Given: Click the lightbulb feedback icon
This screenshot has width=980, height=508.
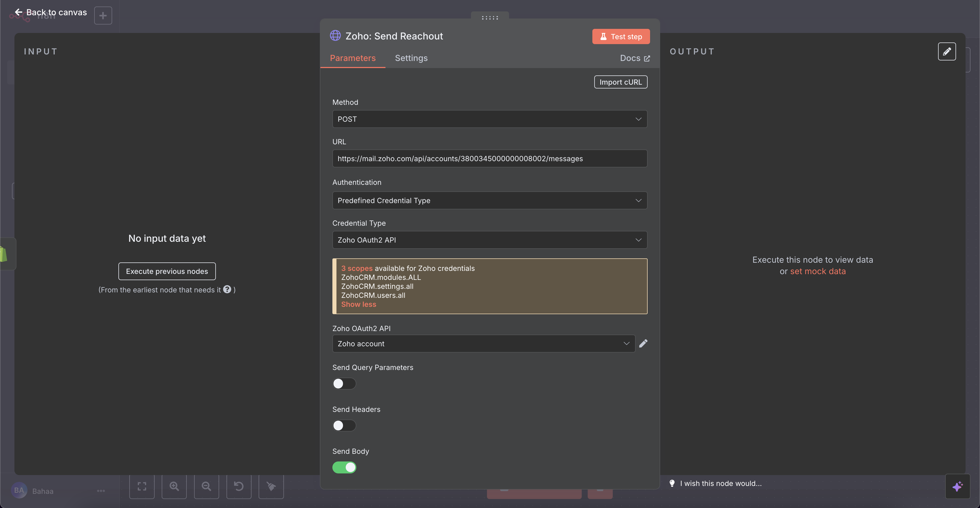Looking at the screenshot, I should [x=672, y=483].
